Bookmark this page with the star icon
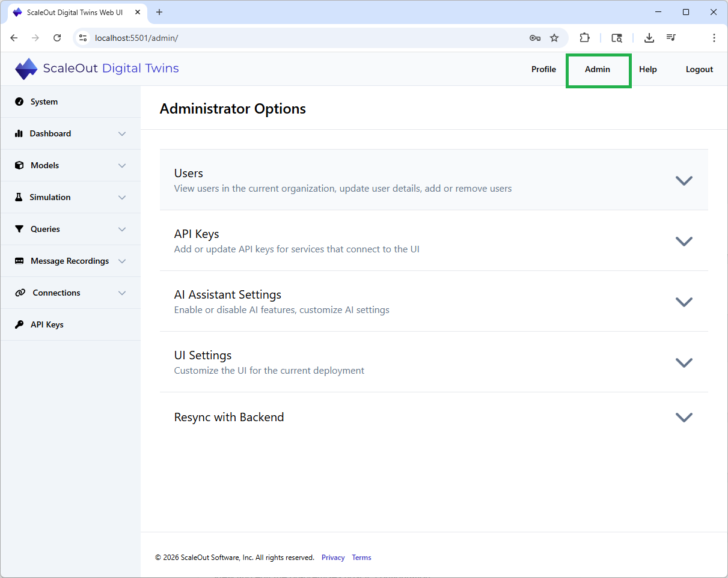Image resolution: width=728 pixels, height=578 pixels. click(554, 38)
